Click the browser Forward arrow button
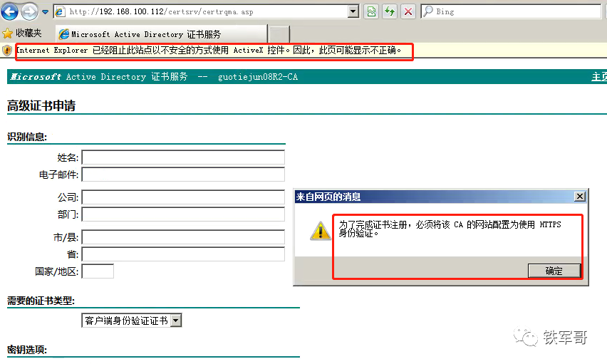 tap(29, 11)
